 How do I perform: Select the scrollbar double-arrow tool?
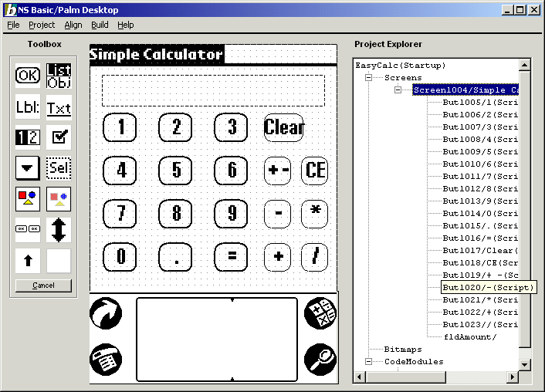click(x=59, y=230)
